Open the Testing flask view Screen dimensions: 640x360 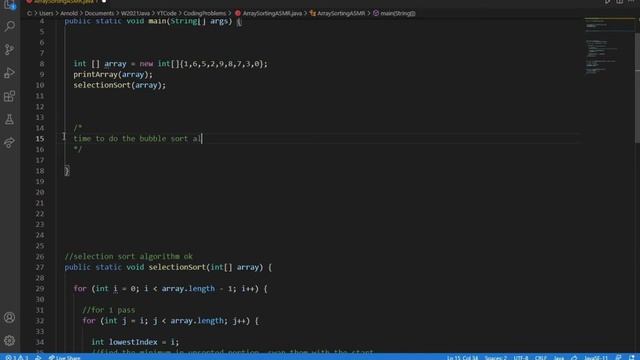click(x=9, y=120)
